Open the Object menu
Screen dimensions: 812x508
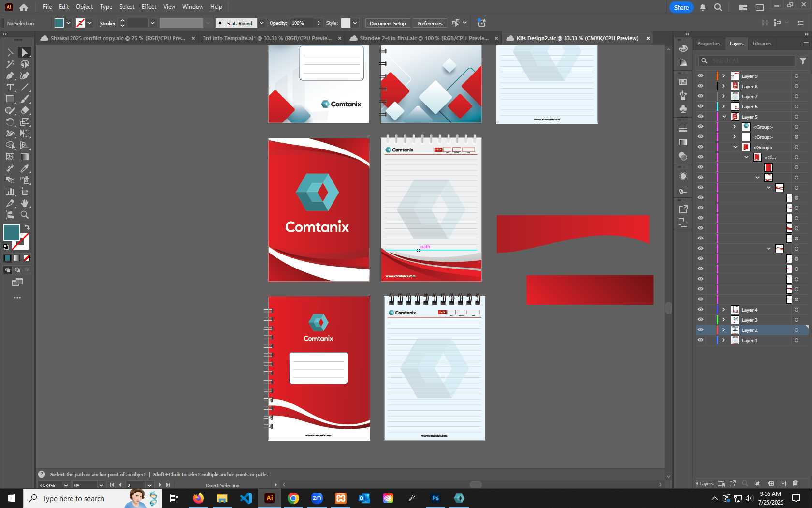tap(84, 7)
